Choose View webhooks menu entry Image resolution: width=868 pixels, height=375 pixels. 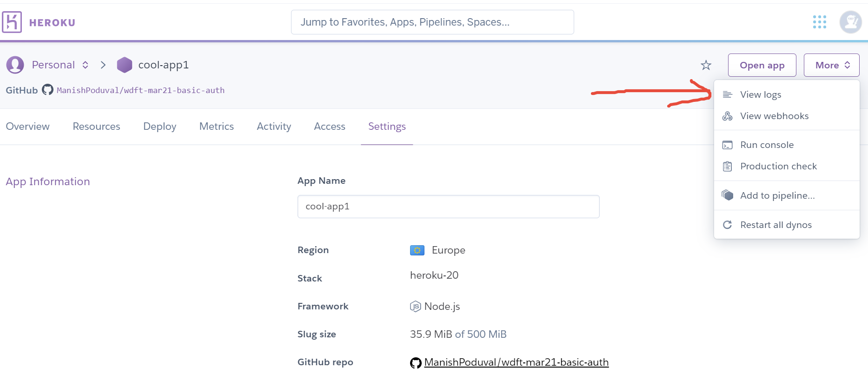click(787, 116)
